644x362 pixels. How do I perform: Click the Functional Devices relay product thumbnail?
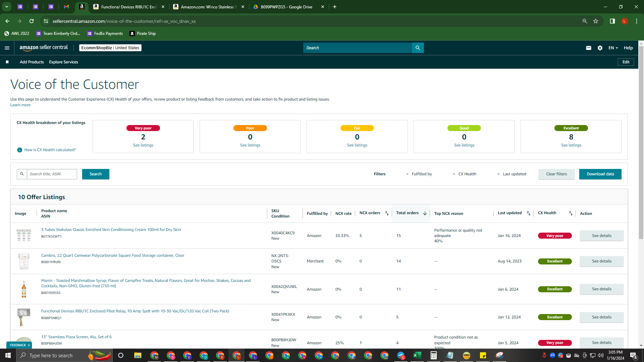pyautogui.click(x=24, y=317)
